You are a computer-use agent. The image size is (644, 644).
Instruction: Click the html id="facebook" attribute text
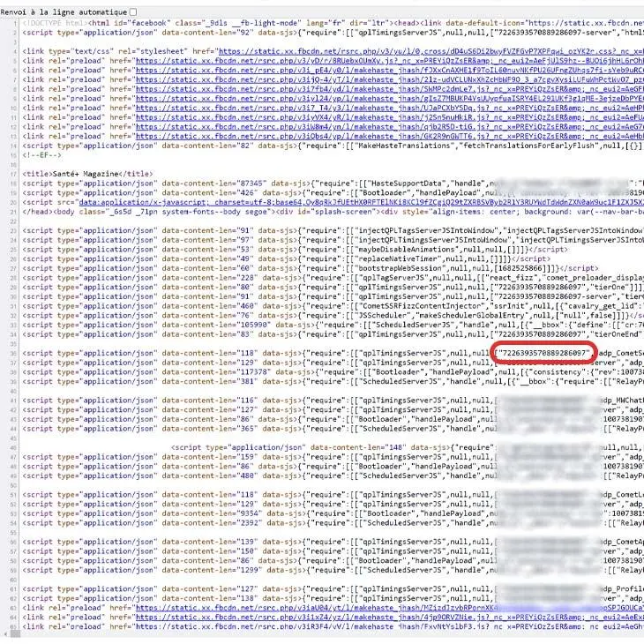pos(140,23)
